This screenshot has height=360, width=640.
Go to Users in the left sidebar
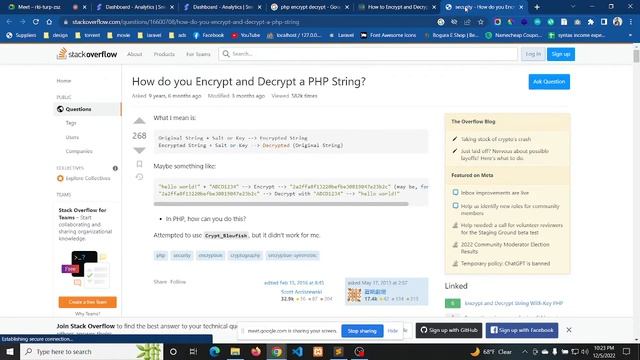click(72, 137)
